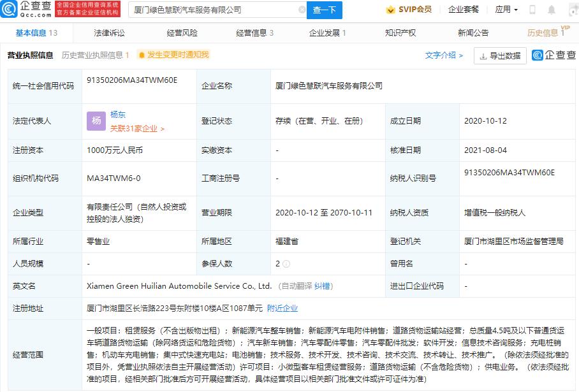Expand 文字介绍 section arrow link
Screen dimensions: 579x392
click(444, 55)
